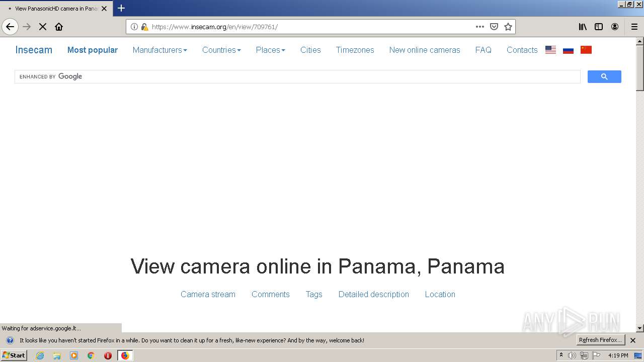Viewport: 644px width, 362px height.
Task: Click the Refresh Firefox button
Action: [600, 340]
